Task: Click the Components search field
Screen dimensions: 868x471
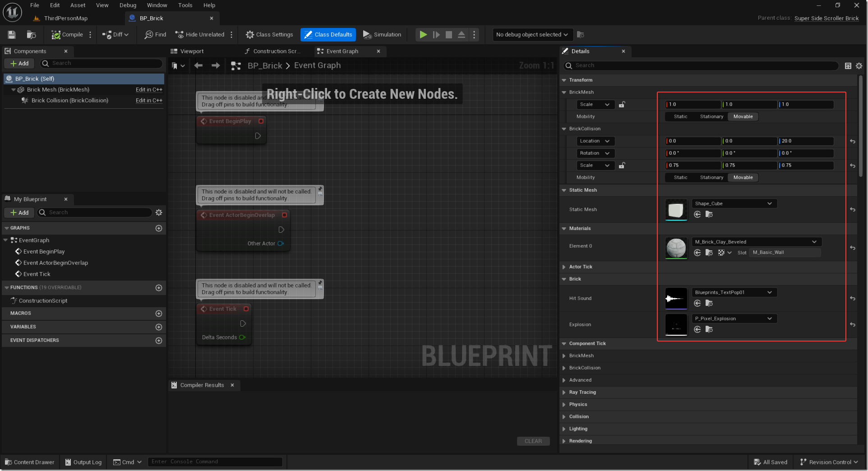Action: coord(102,64)
